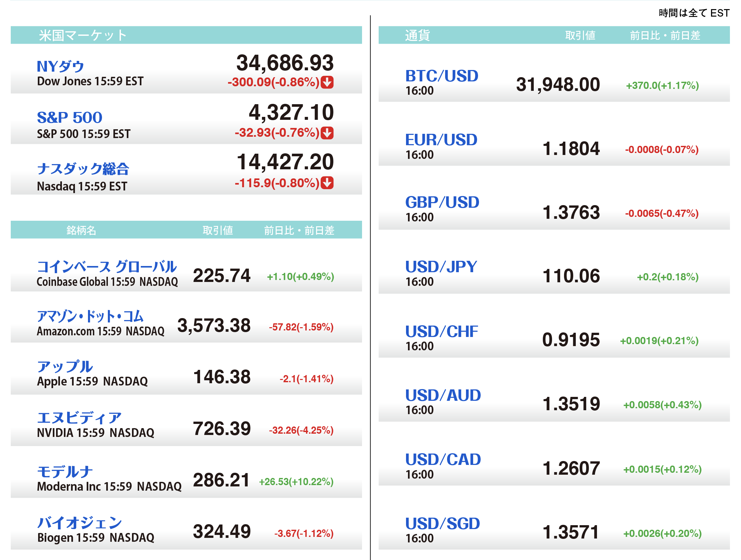Screen dimensions: 741x560
Task: Click the red down arrow on ナスダック総合 row
Action: pos(327,183)
